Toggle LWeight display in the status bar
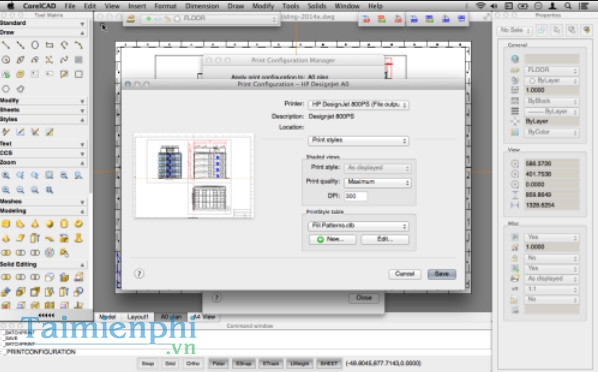 click(299, 363)
